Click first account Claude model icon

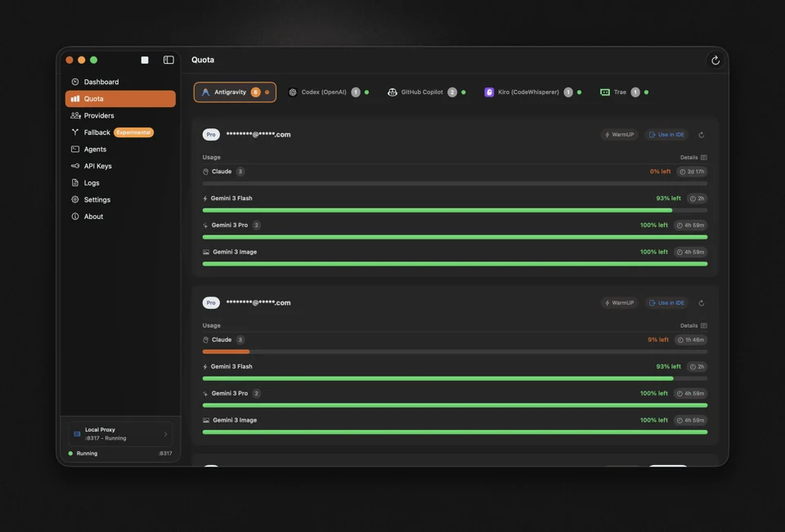pos(206,172)
